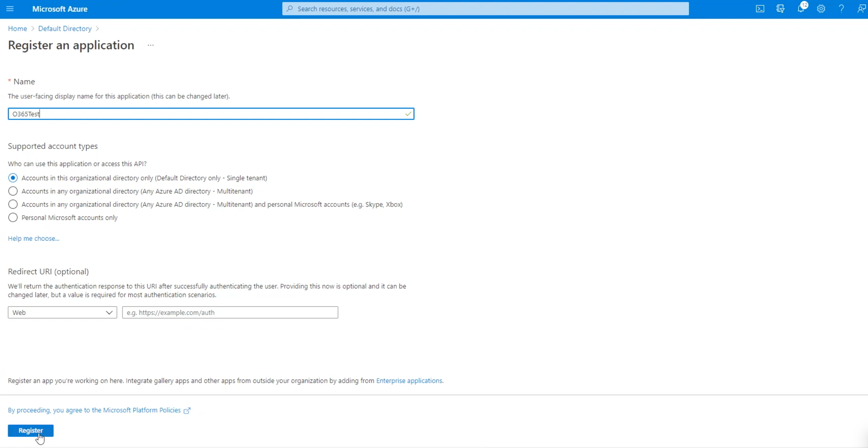
Task: Open Default Directory from the breadcrumb
Action: click(x=65, y=28)
